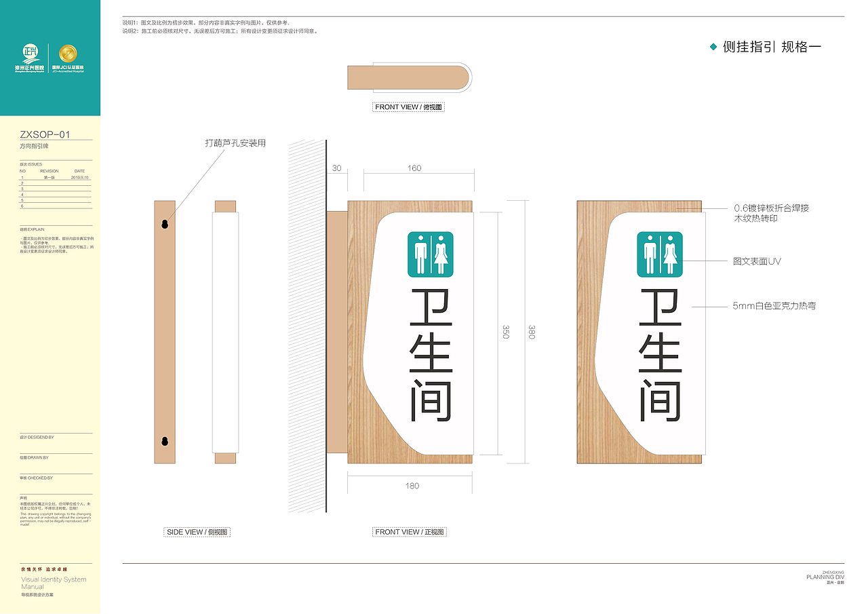Click the dimension value 30
Image resolution: width=868 pixels, height=614 pixels.
tap(337, 168)
